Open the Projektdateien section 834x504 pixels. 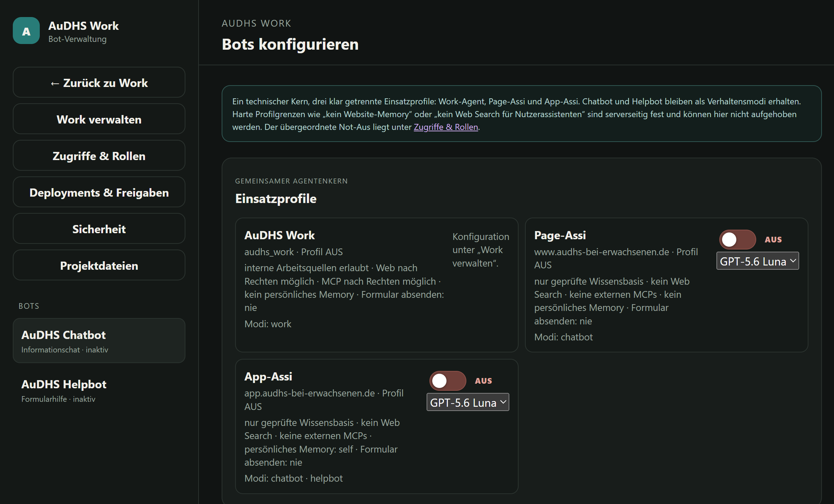[x=99, y=265]
